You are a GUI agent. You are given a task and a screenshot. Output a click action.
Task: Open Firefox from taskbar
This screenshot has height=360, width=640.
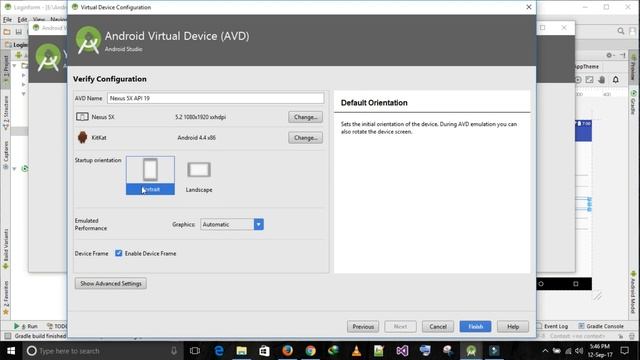287,351
